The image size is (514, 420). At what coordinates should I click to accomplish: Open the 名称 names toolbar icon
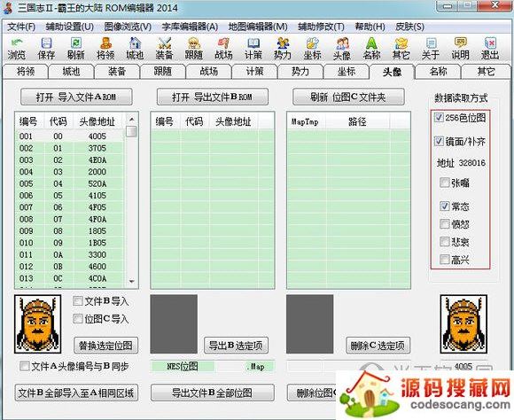coord(371,49)
